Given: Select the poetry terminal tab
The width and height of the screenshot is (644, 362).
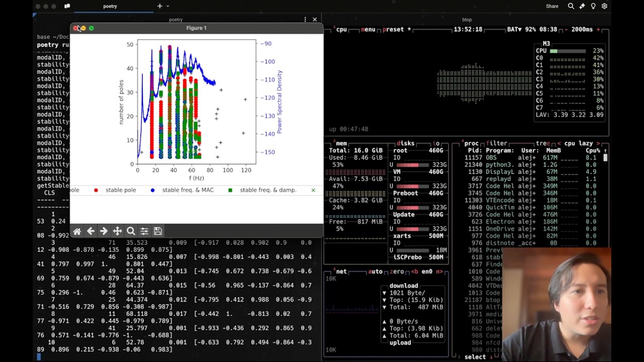Looking at the screenshot, I should pyautogui.click(x=110, y=6).
